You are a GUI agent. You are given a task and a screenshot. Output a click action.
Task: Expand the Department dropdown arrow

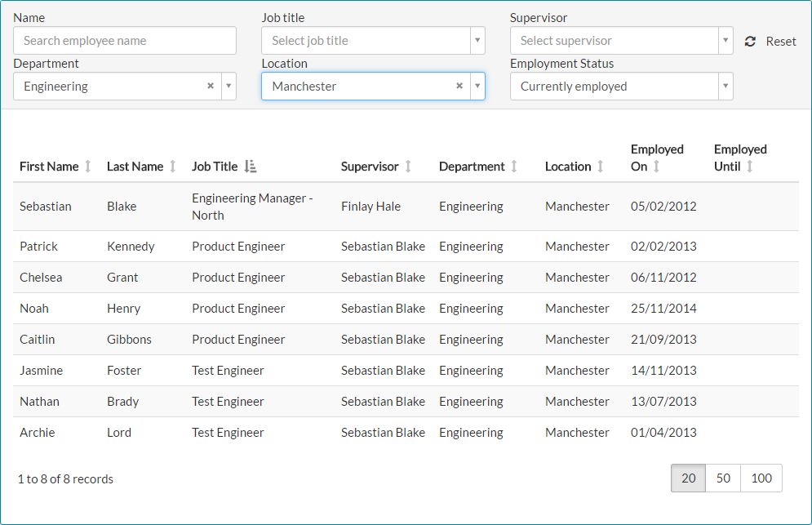point(228,87)
